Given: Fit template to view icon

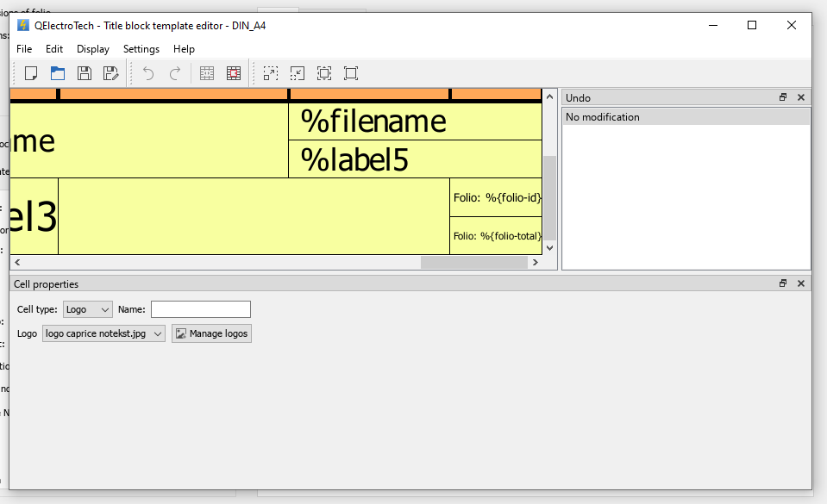Looking at the screenshot, I should [324, 73].
